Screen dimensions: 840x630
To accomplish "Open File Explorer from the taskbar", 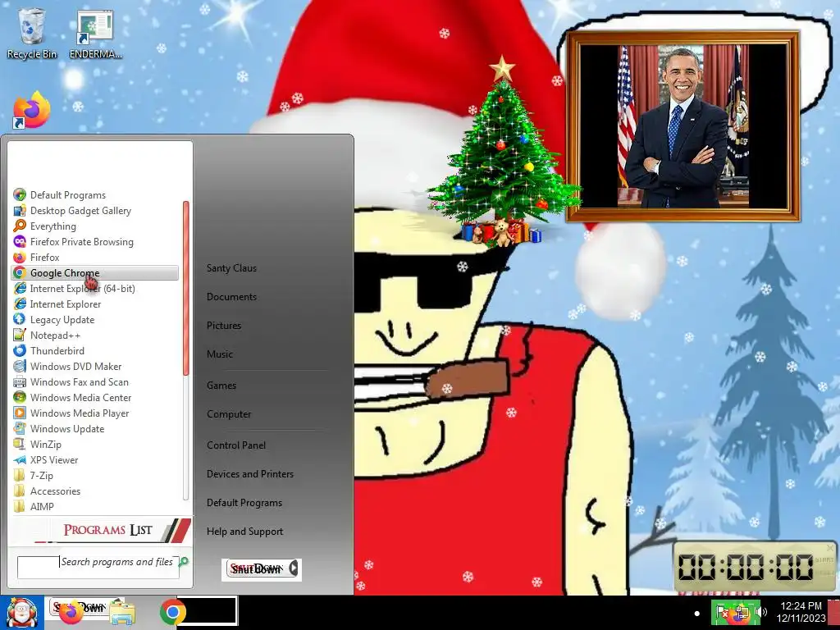I will [x=122, y=613].
